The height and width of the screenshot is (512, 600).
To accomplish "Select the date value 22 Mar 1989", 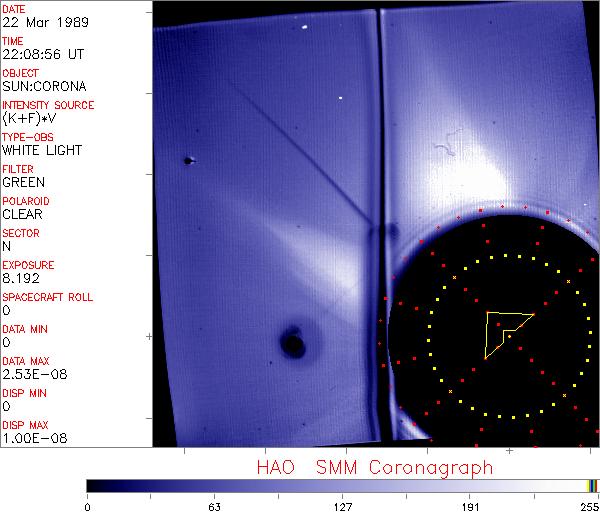I will click(x=41, y=22).
